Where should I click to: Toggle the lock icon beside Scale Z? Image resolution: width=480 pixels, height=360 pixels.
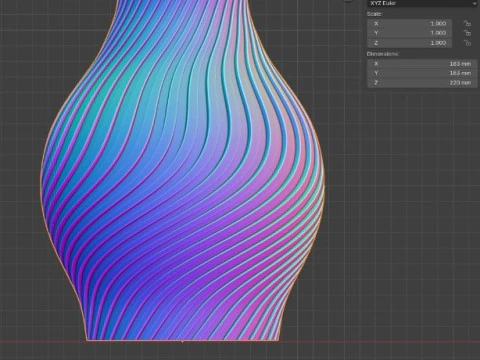point(467,43)
